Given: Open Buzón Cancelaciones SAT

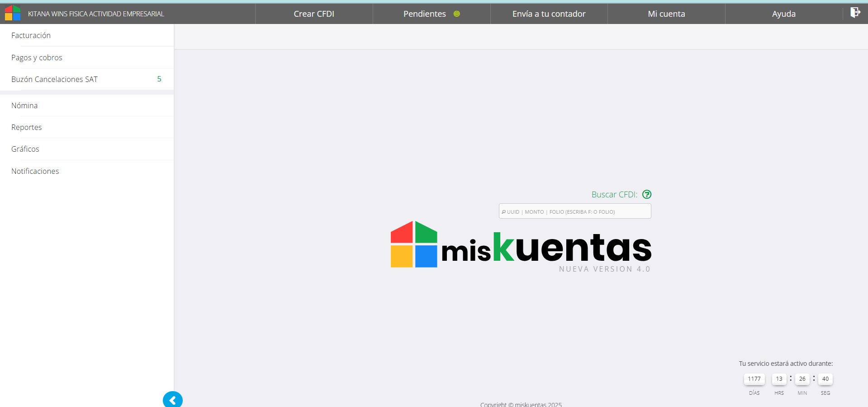Looking at the screenshot, I should pos(54,79).
